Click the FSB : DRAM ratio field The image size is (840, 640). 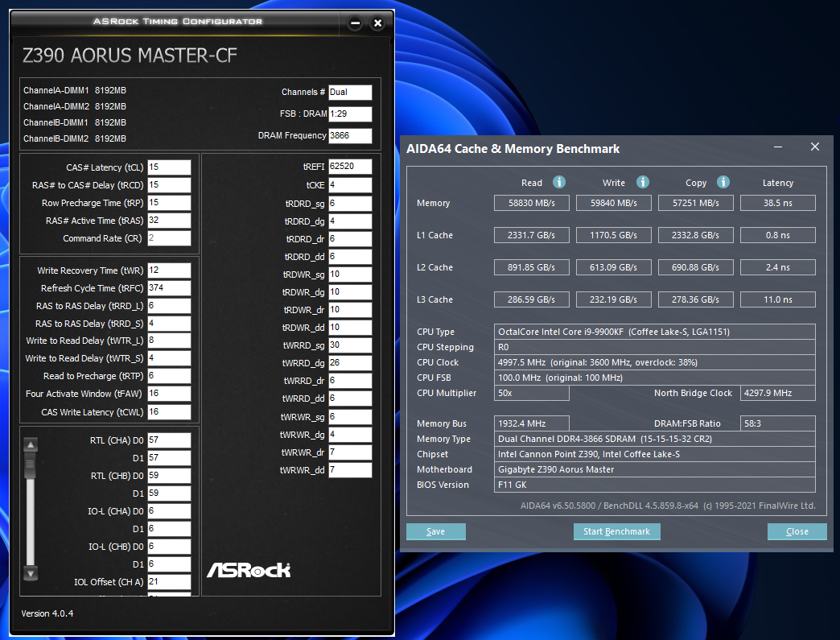coord(350,114)
